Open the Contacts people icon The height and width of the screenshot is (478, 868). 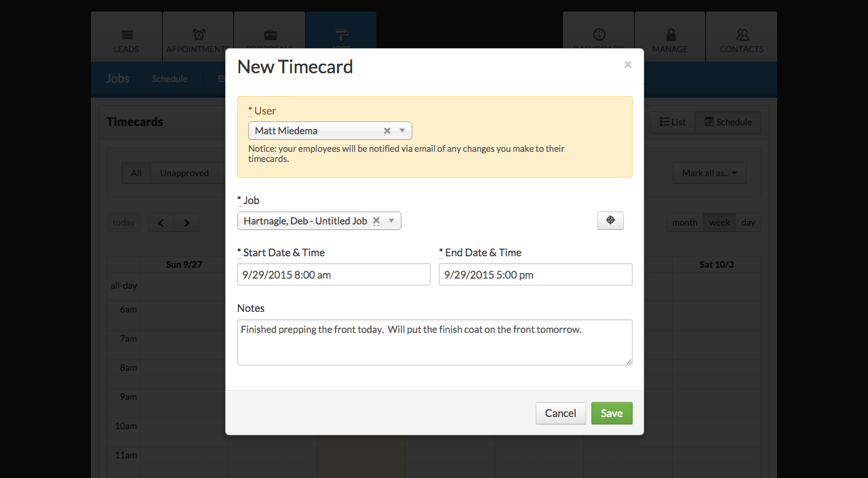(742, 35)
